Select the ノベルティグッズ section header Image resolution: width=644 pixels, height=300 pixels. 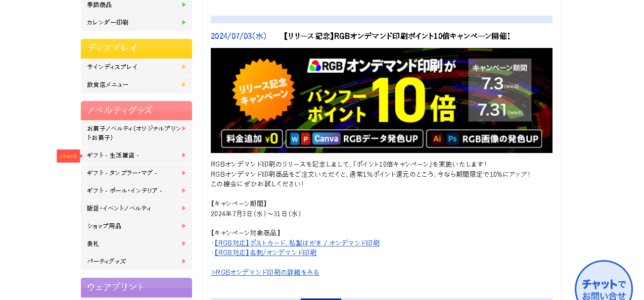coord(136,110)
